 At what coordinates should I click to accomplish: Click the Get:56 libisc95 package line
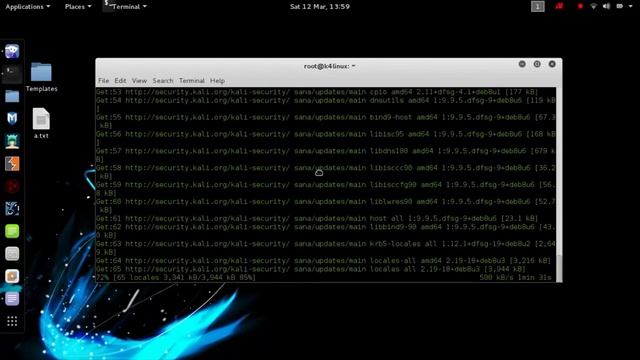(x=326, y=138)
